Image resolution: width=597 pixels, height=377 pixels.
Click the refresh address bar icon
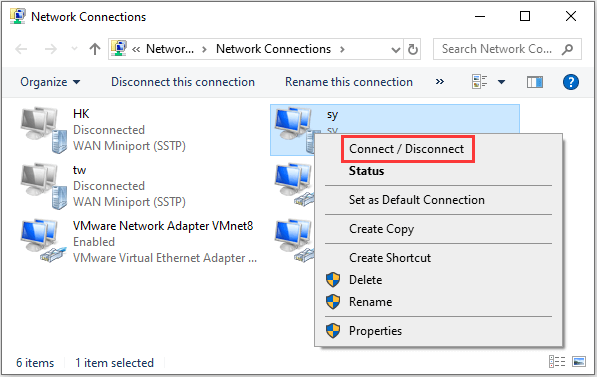click(x=413, y=49)
